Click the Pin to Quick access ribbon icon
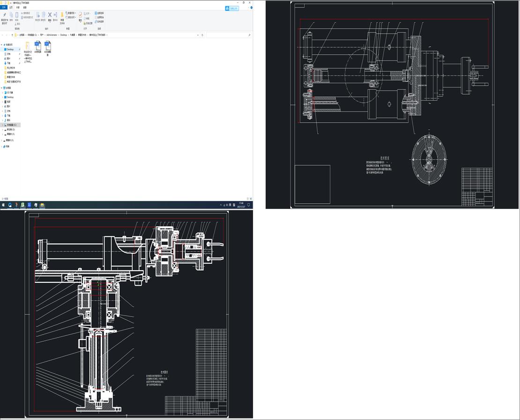This screenshot has height=420, width=520. [5, 15]
